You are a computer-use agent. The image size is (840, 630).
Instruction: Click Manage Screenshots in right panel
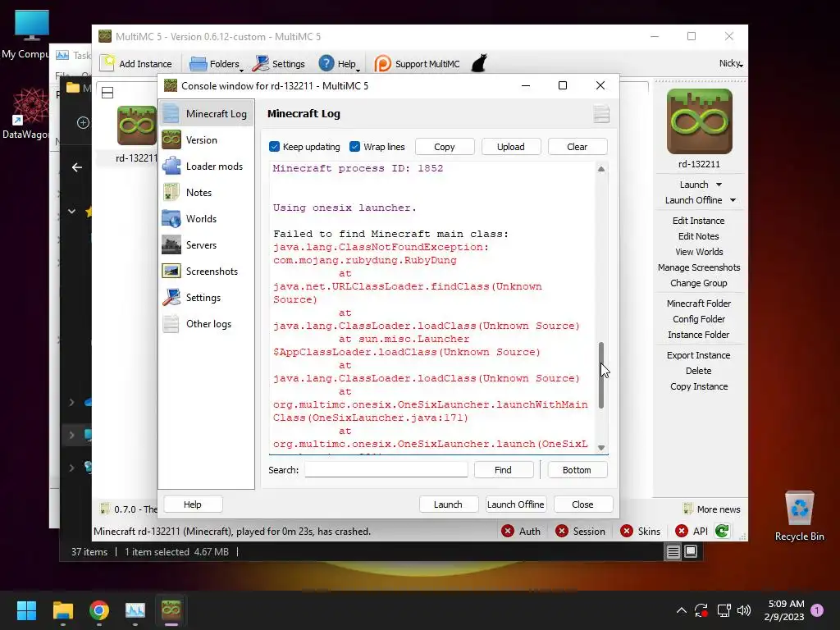tap(699, 267)
